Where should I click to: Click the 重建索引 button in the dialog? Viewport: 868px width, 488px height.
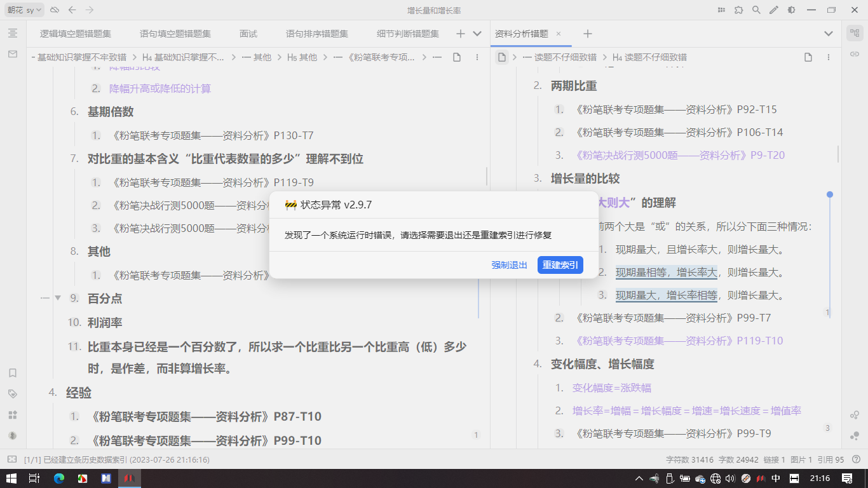[560, 265]
